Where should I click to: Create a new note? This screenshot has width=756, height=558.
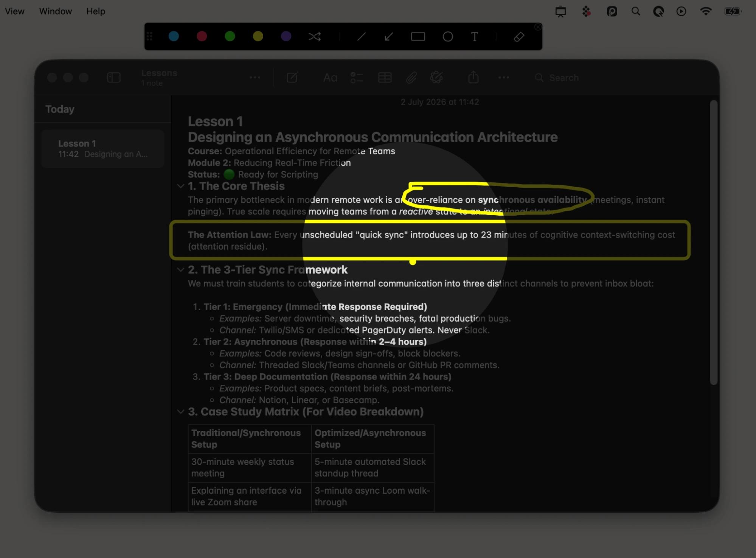[292, 78]
